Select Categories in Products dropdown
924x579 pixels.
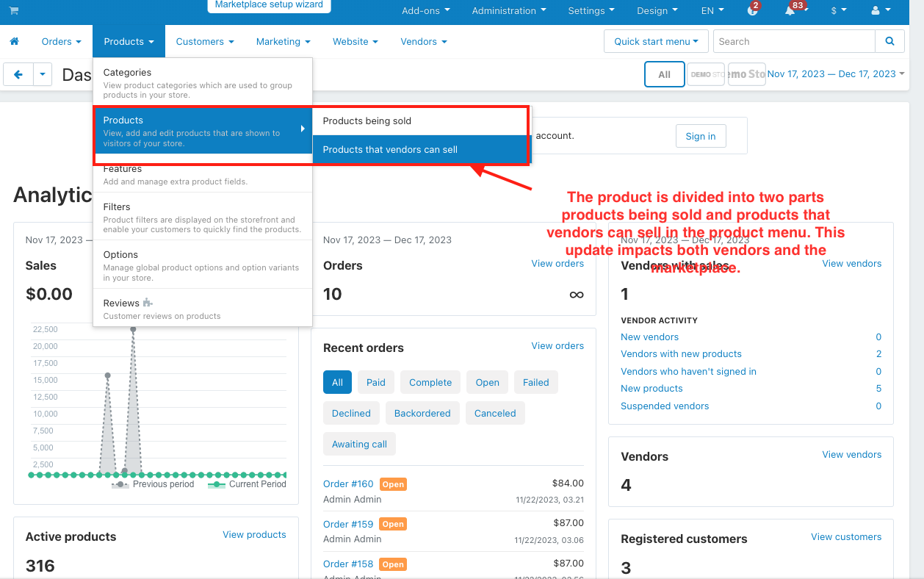click(x=203, y=82)
